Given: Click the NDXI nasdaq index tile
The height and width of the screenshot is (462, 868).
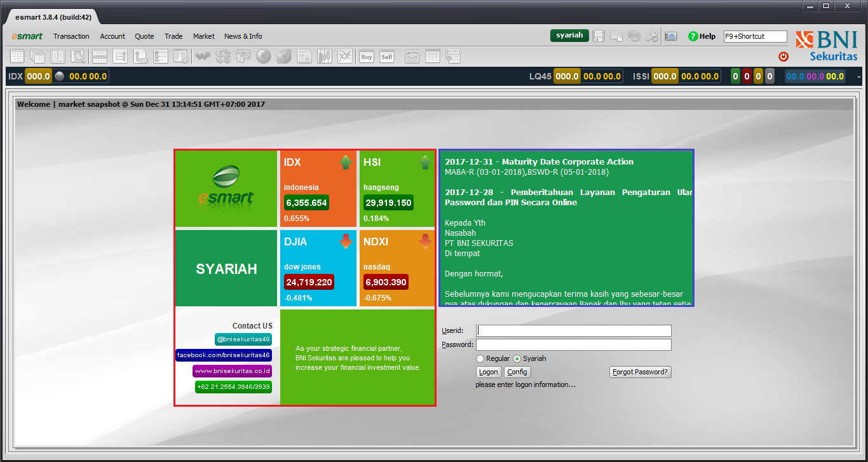Looking at the screenshot, I should click(397, 268).
